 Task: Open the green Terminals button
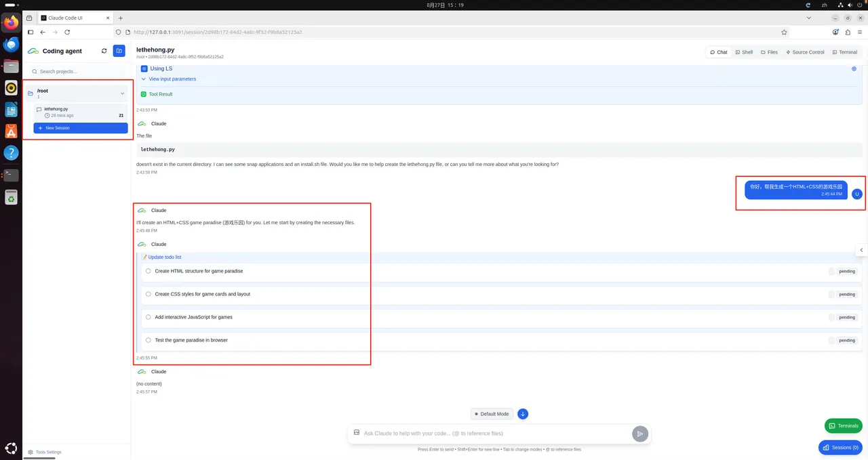click(x=844, y=426)
